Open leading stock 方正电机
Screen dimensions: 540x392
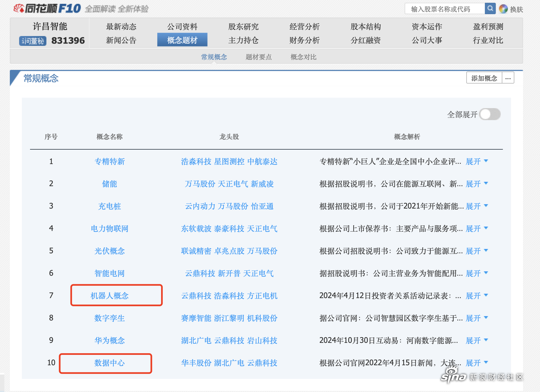tap(262, 296)
